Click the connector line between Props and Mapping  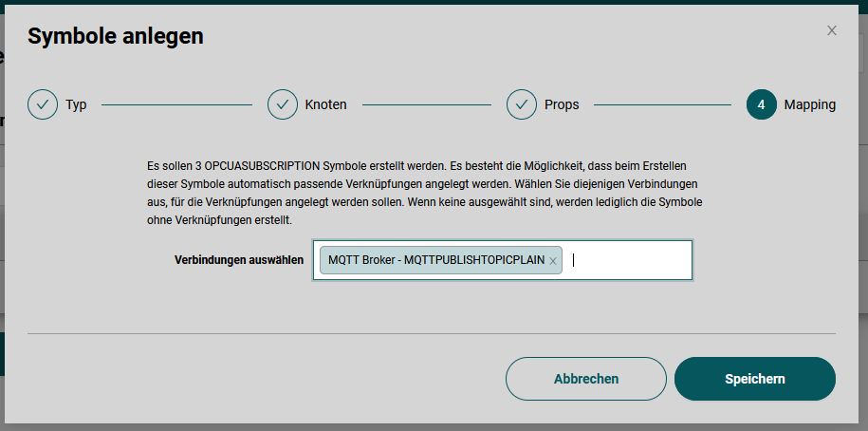(x=662, y=104)
